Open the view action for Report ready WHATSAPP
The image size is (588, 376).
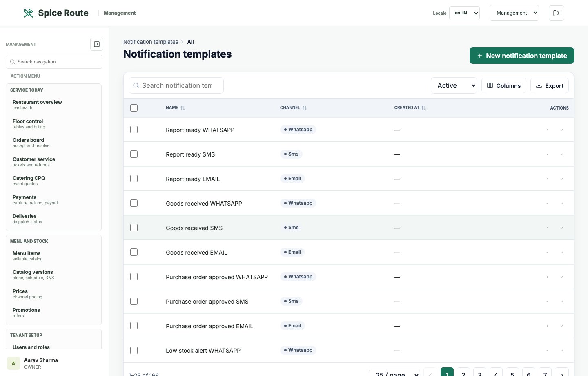548,130
